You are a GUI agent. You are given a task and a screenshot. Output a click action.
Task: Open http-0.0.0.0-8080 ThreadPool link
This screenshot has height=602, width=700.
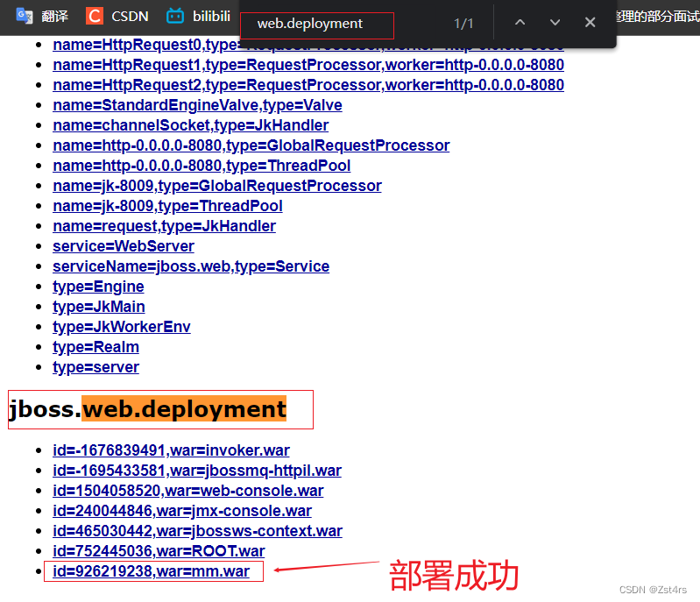[202, 166]
